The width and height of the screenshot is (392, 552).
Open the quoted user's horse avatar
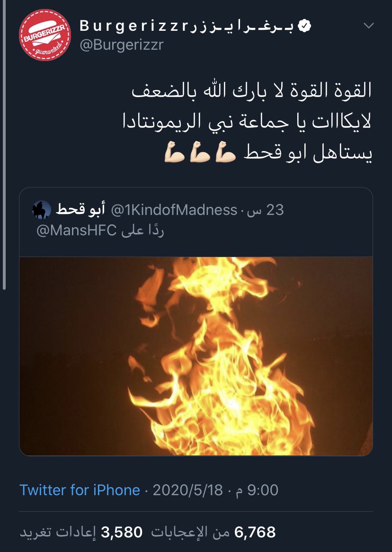[41, 210]
